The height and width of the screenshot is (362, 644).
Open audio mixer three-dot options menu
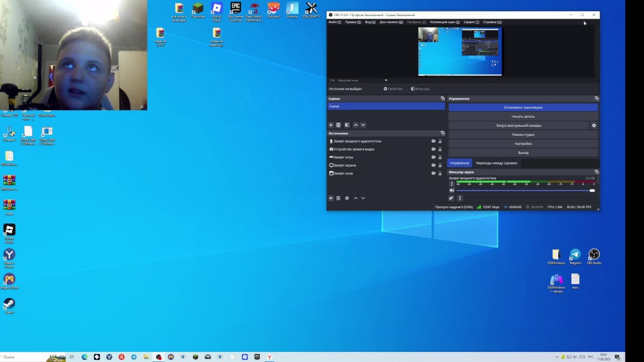pyautogui.click(x=459, y=198)
